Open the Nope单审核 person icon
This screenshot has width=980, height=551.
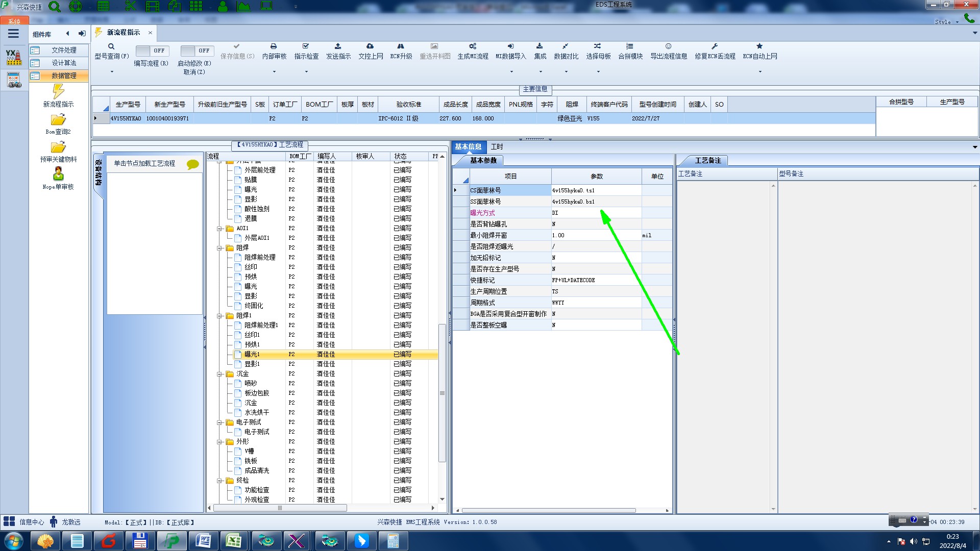tap(58, 174)
